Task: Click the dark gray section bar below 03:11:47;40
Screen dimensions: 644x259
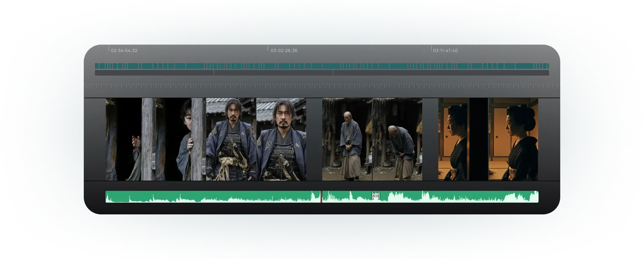Action: pyautogui.click(x=441, y=73)
